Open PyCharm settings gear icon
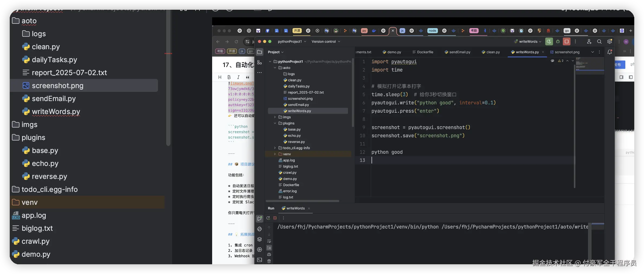 point(609,41)
